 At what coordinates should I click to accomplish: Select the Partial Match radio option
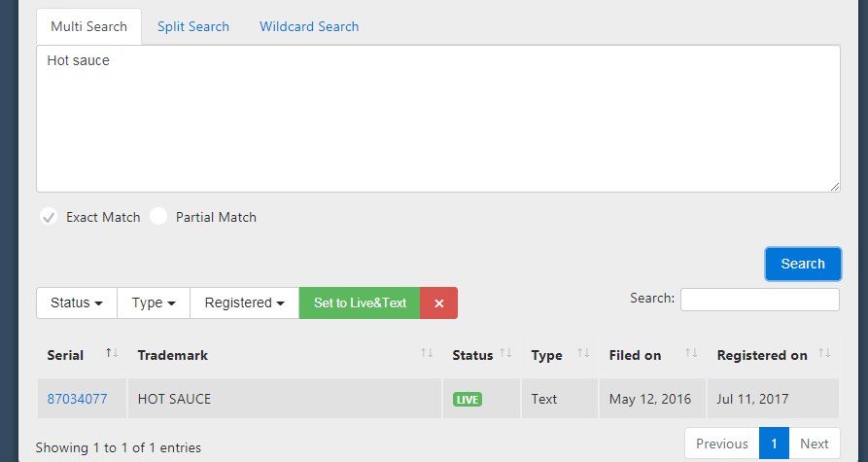pyautogui.click(x=158, y=217)
